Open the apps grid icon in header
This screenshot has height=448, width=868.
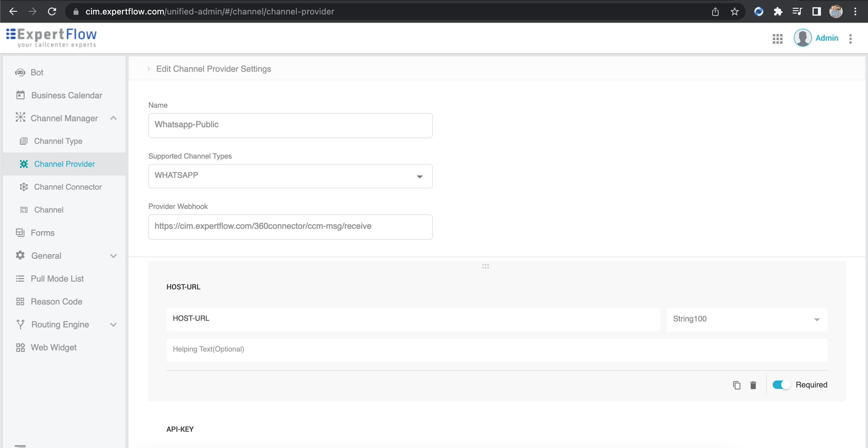click(x=777, y=38)
